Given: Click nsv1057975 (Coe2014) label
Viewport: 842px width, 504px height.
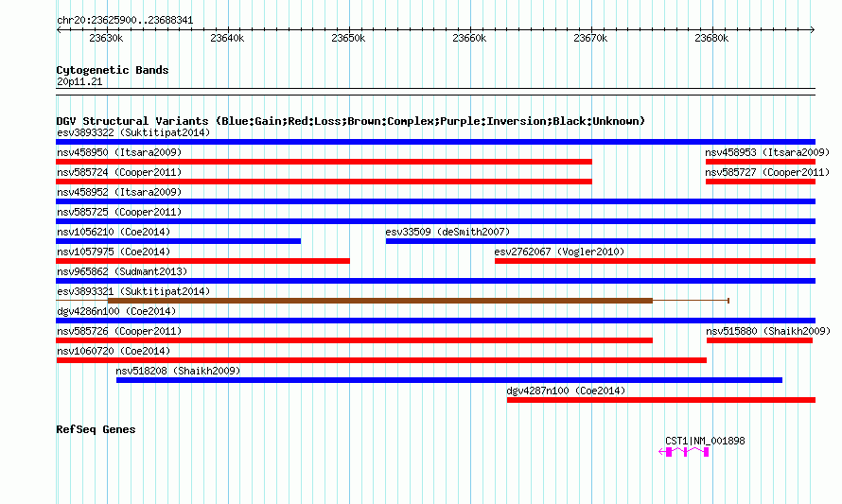Looking at the screenshot, I should coord(114,252).
